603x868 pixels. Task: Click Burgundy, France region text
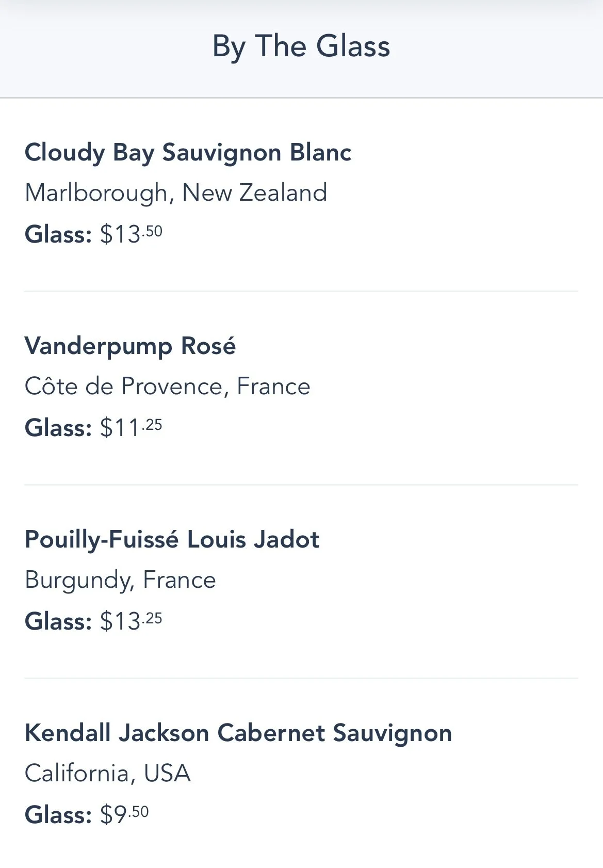click(x=120, y=580)
